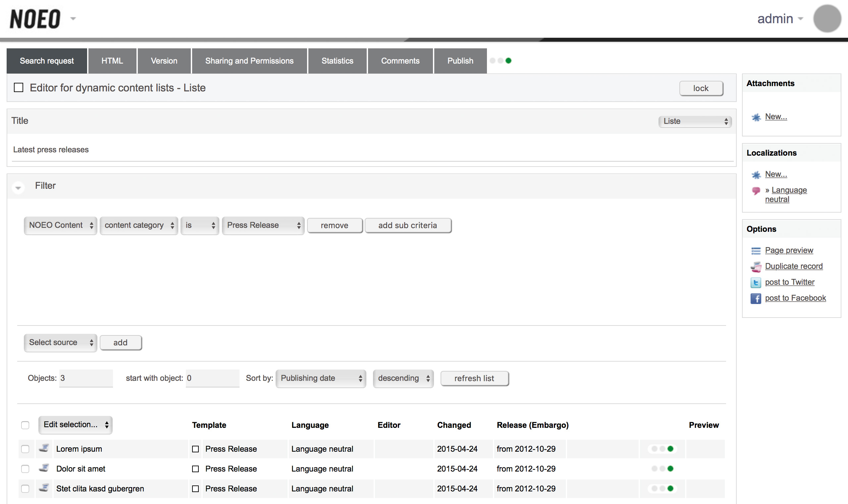Open the Version tab
The height and width of the screenshot is (504, 848).
click(164, 61)
